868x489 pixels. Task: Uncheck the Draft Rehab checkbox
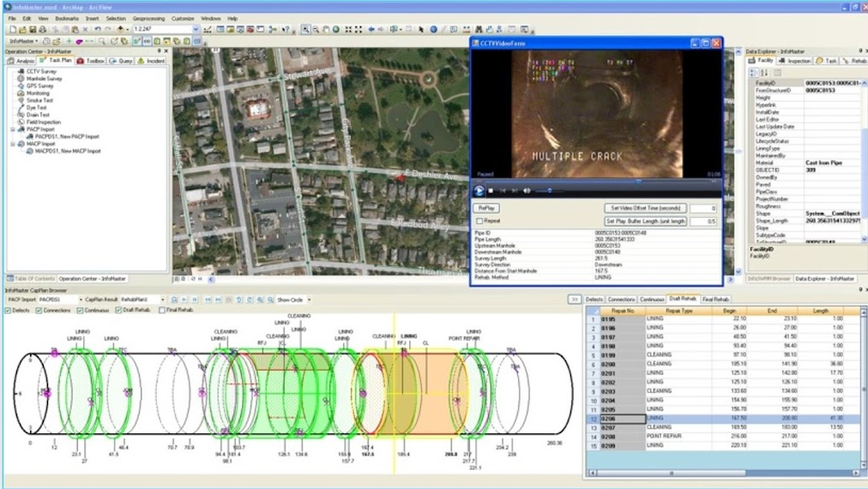[x=118, y=310]
